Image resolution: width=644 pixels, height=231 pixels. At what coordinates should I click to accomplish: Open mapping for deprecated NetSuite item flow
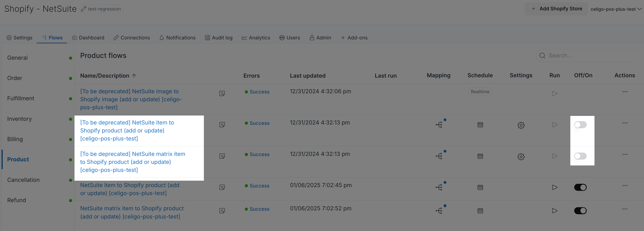[x=439, y=125]
